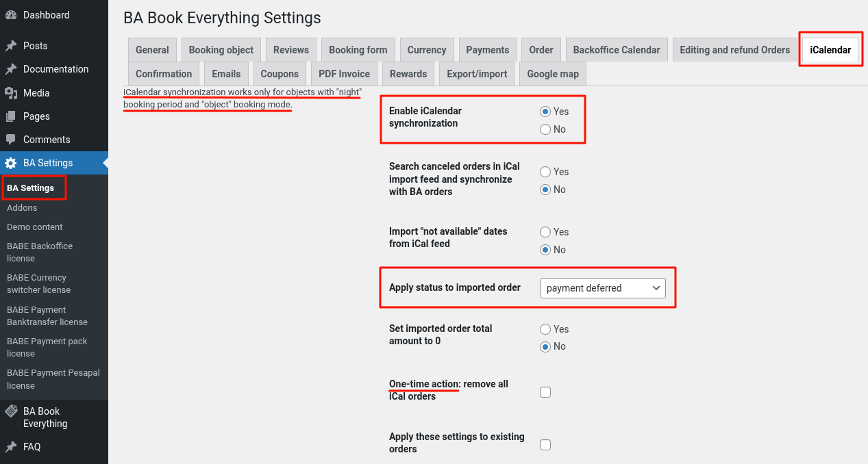The height and width of the screenshot is (464, 868).
Task: Select Yes for Import not available dates
Action: click(545, 232)
